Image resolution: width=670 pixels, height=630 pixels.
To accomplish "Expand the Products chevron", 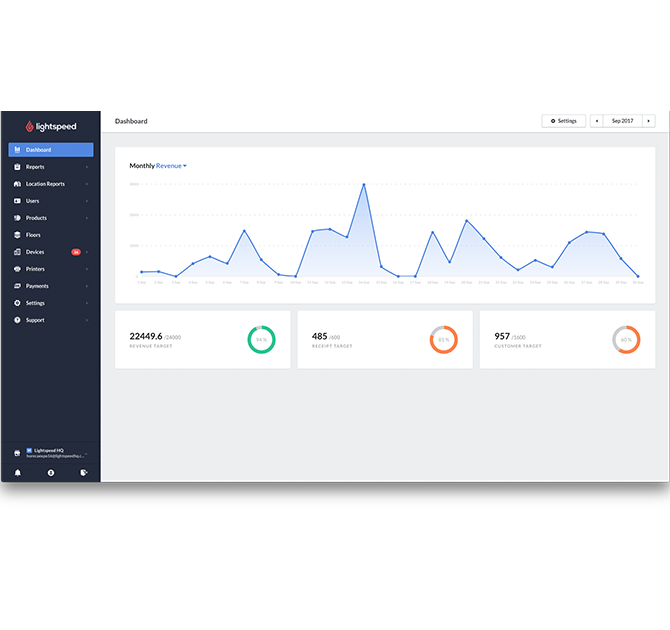I will tap(87, 218).
